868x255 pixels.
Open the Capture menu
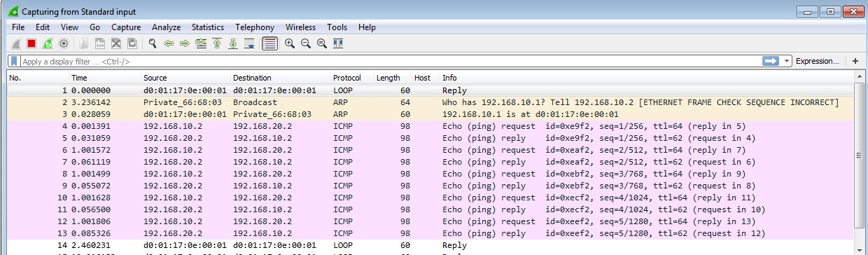(126, 27)
